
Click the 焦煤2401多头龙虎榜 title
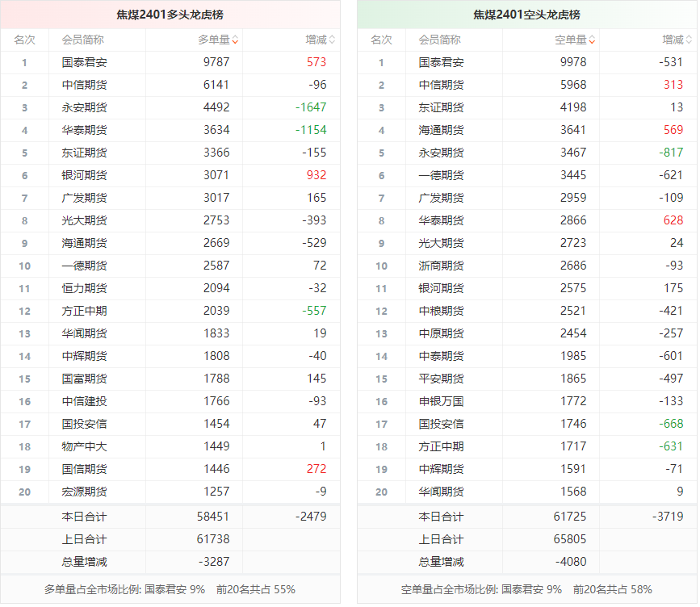click(x=170, y=15)
